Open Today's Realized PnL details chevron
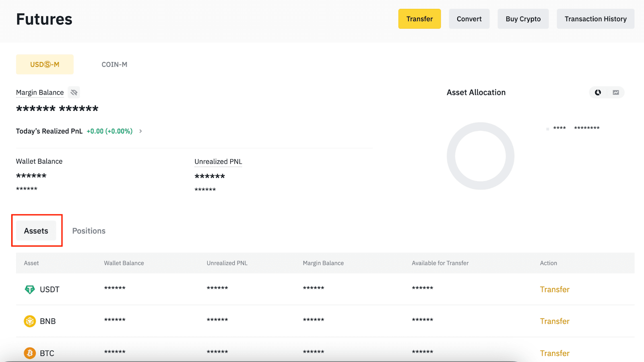The height and width of the screenshot is (362, 644). tap(140, 131)
